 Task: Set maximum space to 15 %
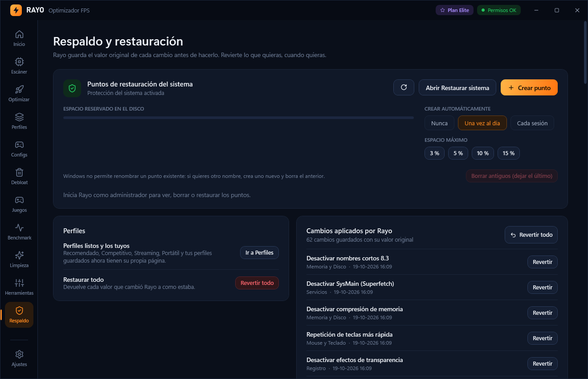[509, 153]
